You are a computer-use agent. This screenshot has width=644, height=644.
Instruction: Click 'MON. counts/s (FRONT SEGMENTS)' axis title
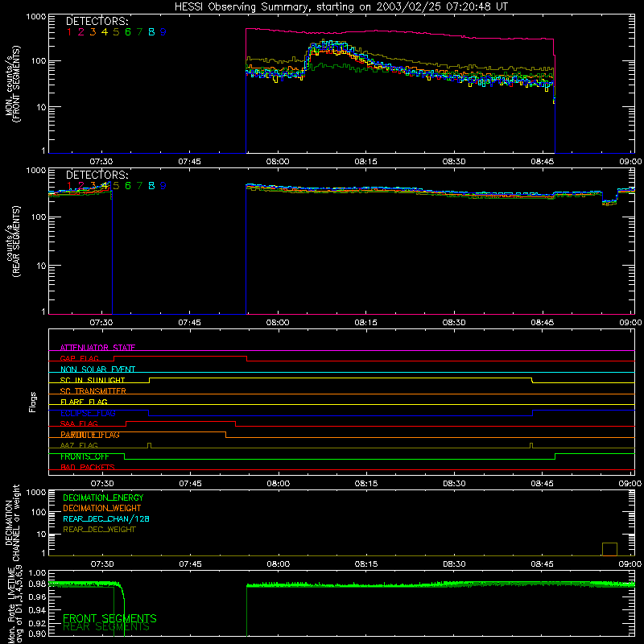point(12,84)
